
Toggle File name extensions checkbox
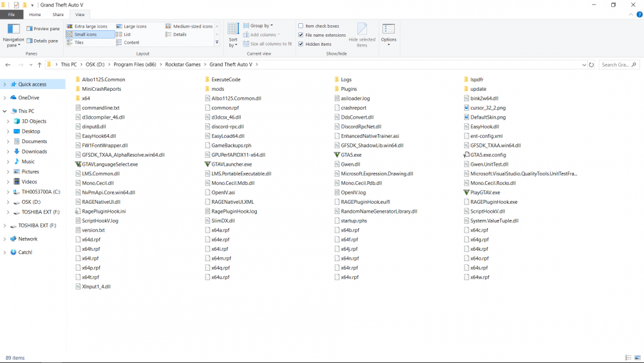point(301,35)
